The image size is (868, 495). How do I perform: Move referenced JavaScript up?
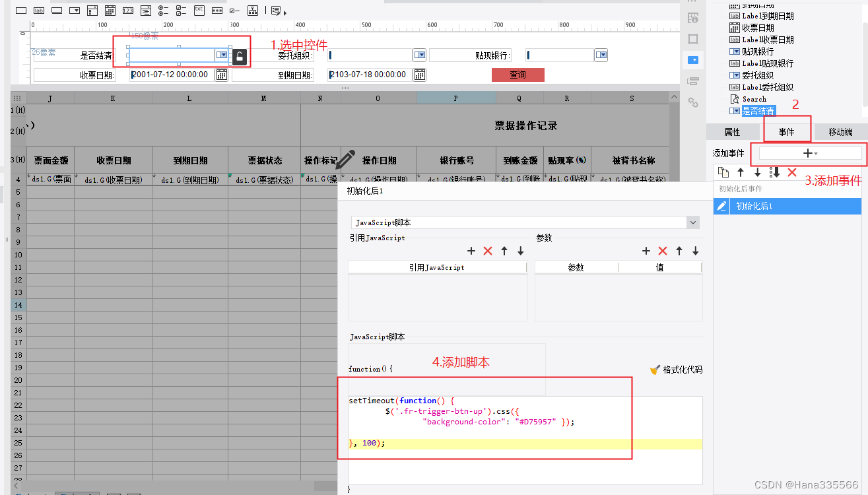pyautogui.click(x=504, y=251)
